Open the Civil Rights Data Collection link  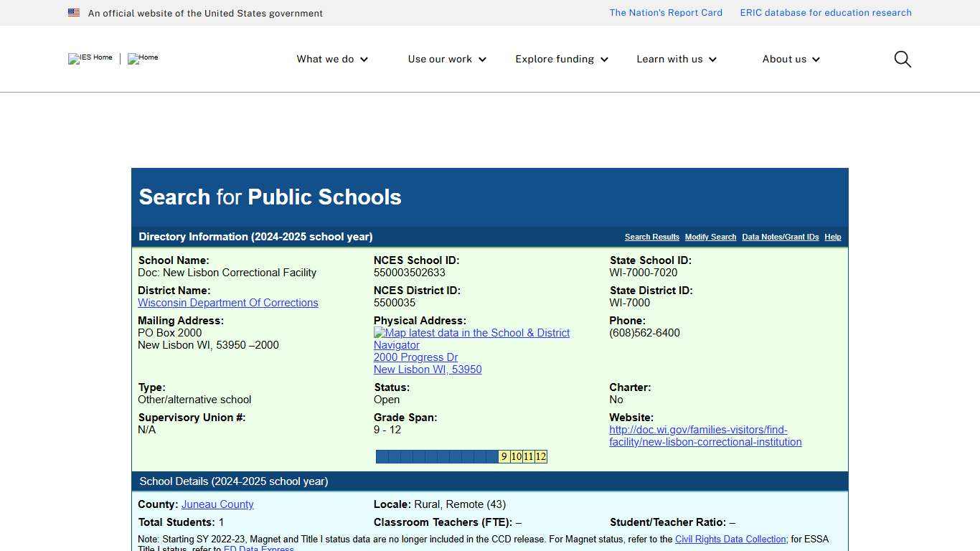730,539
